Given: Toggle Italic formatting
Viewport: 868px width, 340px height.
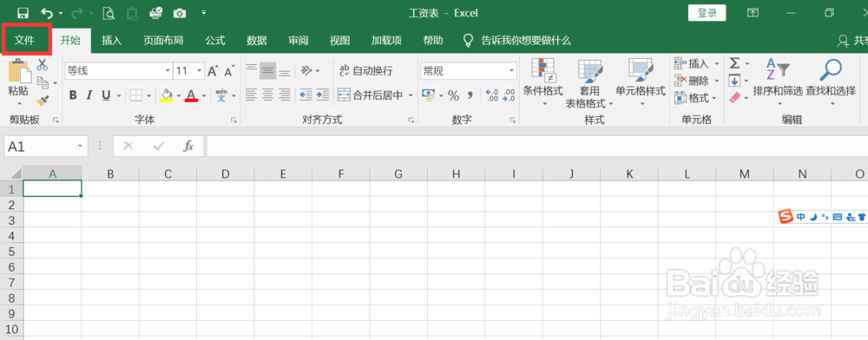Looking at the screenshot, I should tap(89, 95).
